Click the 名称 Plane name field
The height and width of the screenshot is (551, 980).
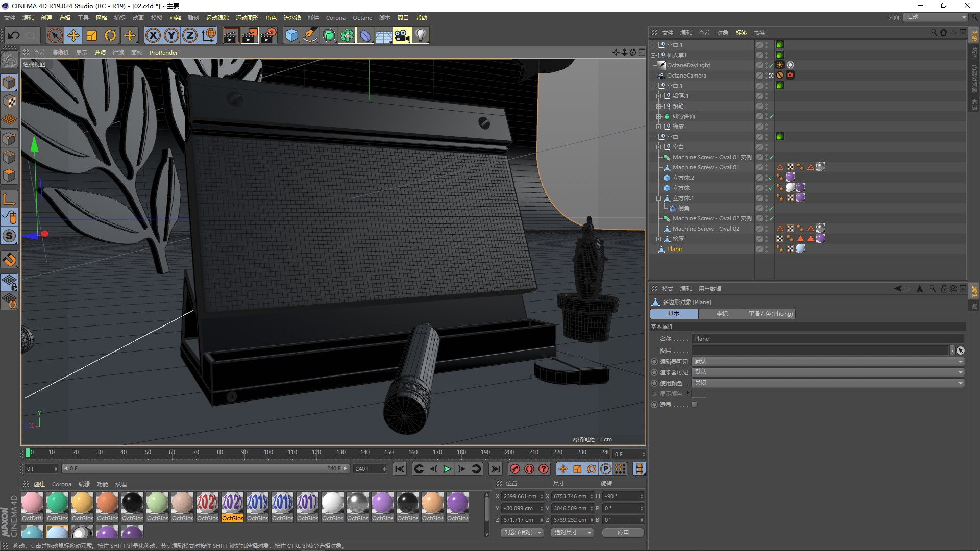[x=827, y=339]
